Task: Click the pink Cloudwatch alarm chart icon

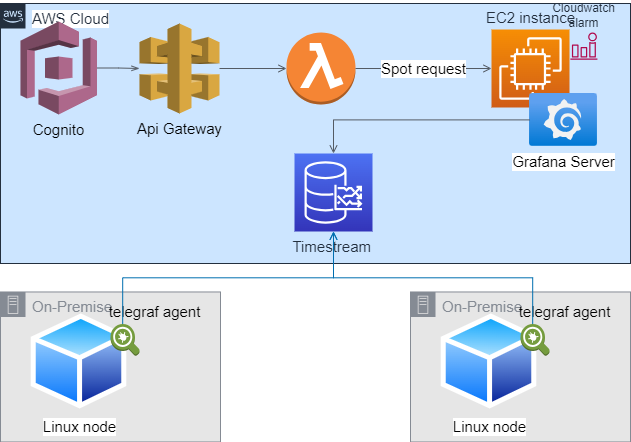Action: pos(584,47)
